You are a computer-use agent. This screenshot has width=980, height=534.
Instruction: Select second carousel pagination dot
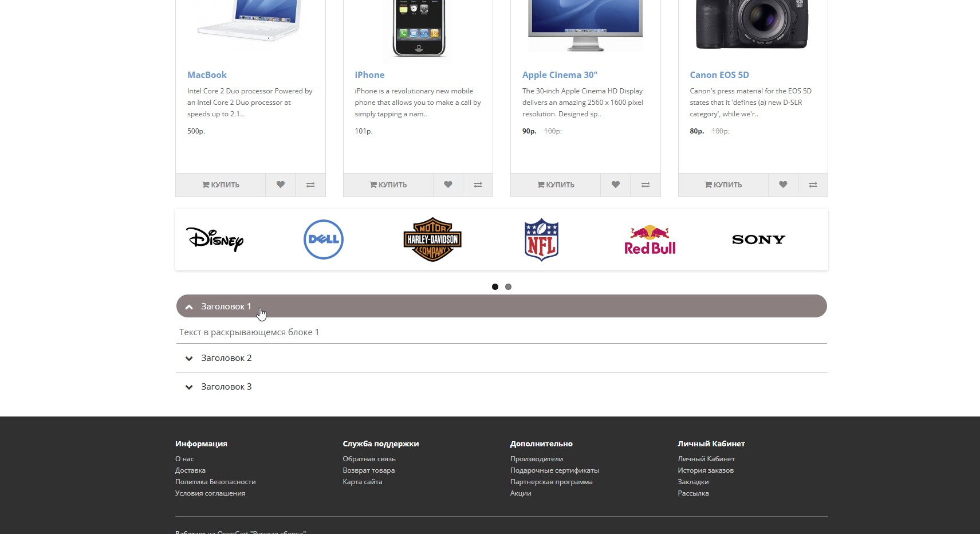508,286
